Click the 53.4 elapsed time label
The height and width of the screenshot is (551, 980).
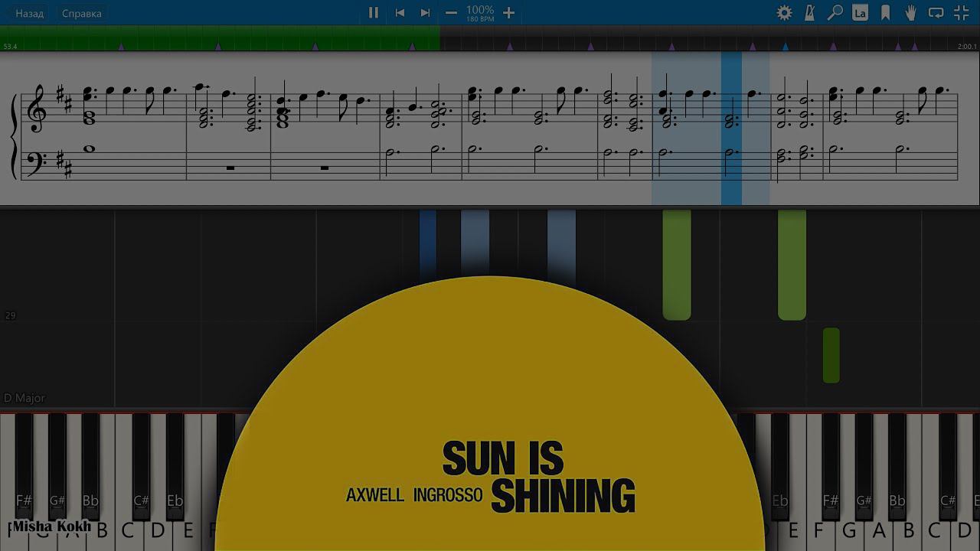[10, 47]
